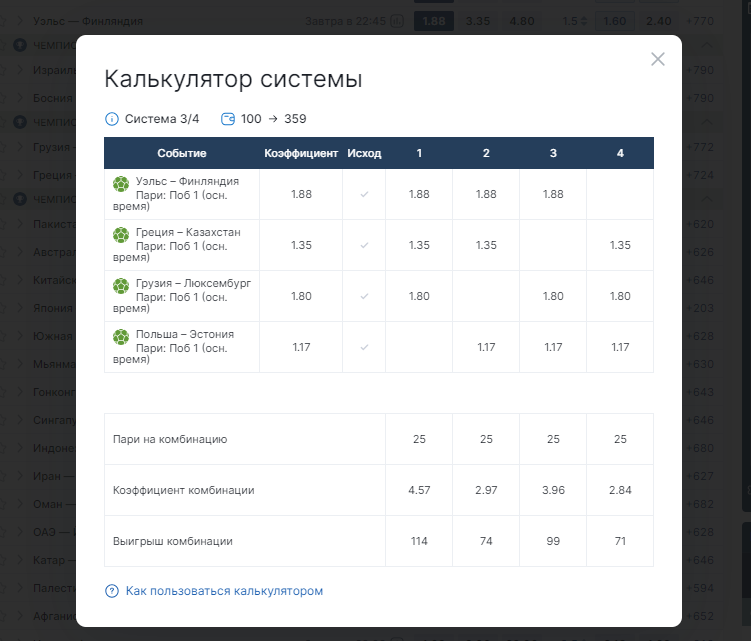The height and width of the screenshot is (641, 751).
Task: Click the 'Коэффициент' column header
Action: point(301,153)
